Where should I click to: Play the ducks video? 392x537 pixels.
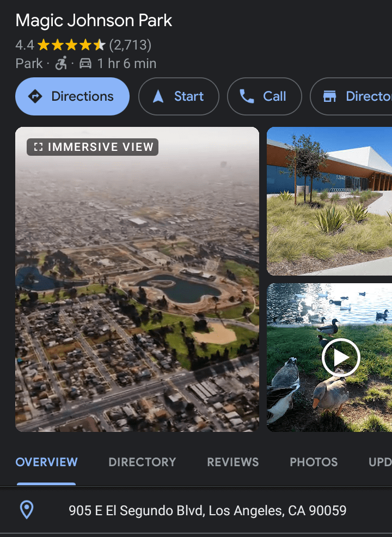340,358
